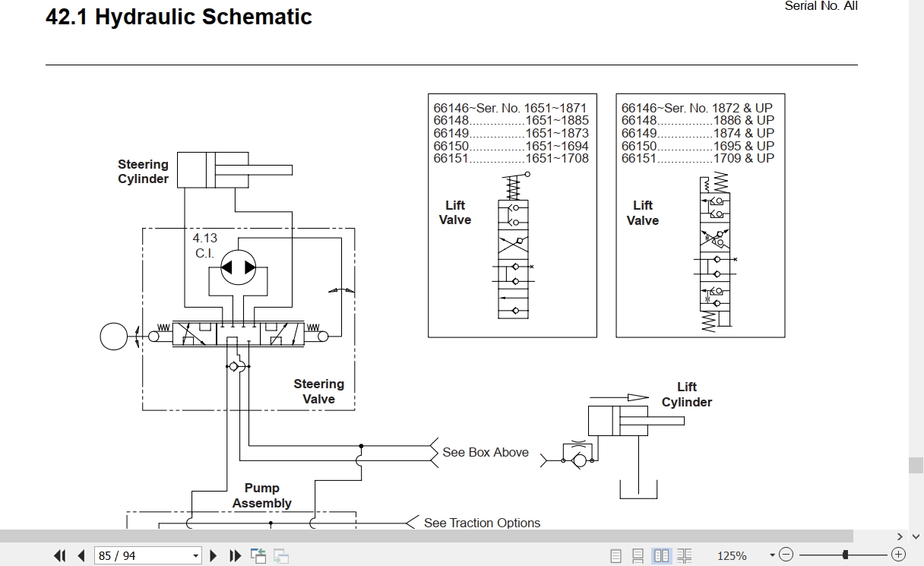The image size is (924, 566).
Task: Click the 66146~Ser. No. 1651~1871 line
Action: pyautogui.click(x=511, y=108)
